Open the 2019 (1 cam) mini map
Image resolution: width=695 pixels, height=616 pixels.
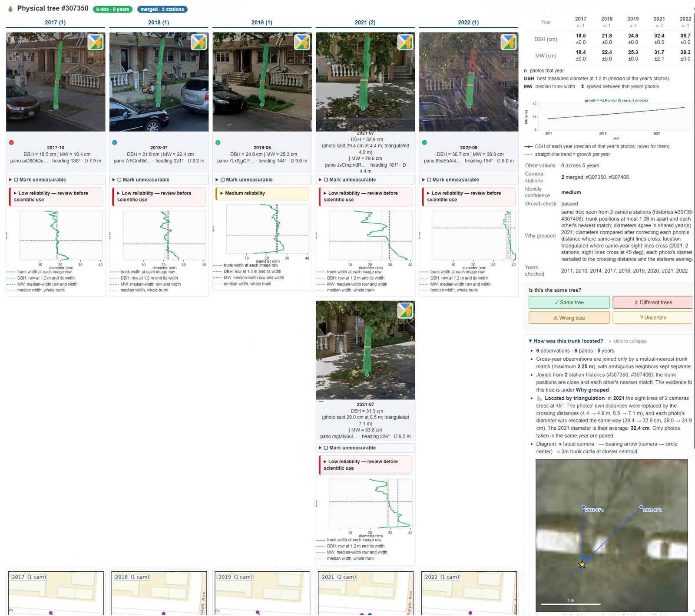(x=262, y=593)
